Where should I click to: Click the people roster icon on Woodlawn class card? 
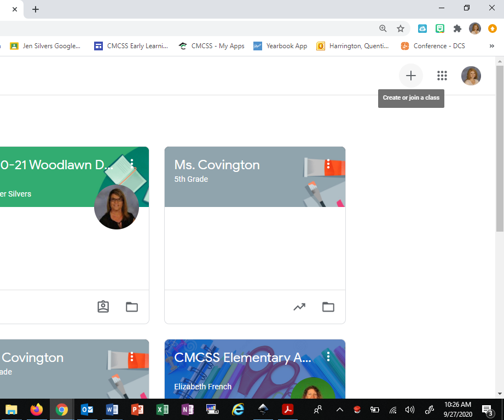coord(103,307)
